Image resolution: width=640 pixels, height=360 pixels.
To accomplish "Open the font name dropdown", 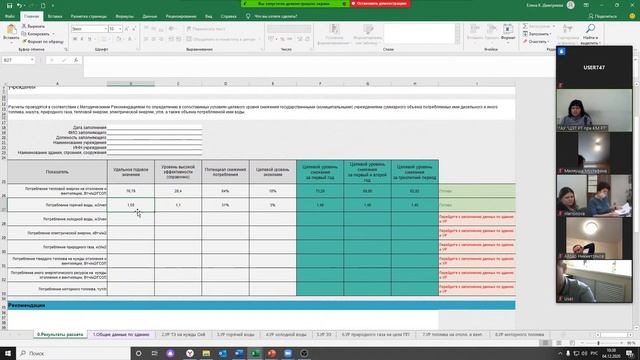I will pos(106,29).
